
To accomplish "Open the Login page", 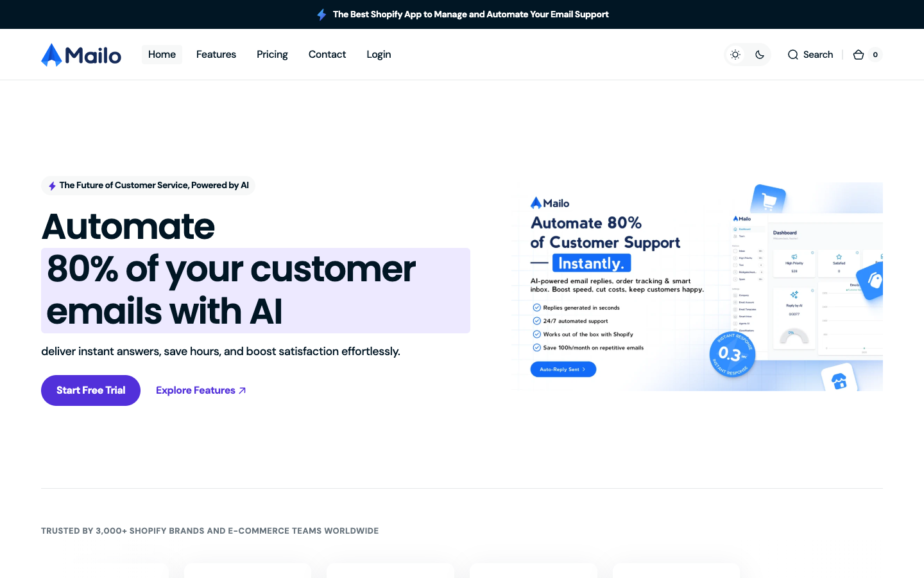I will tap(379, 55).
